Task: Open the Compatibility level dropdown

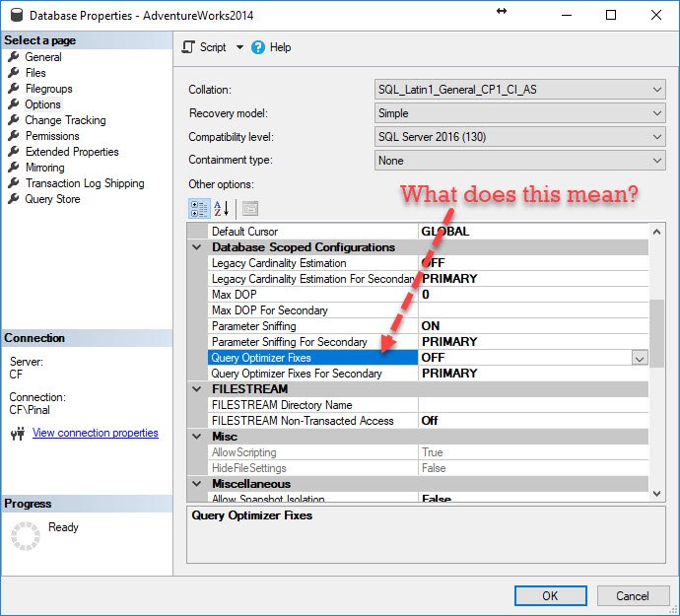Action: coord(520,137)
